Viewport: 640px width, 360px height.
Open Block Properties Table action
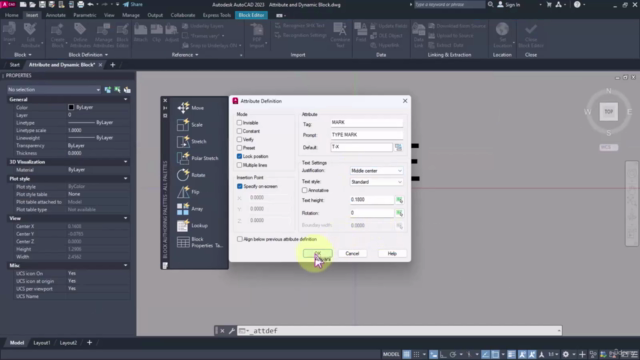point(200,242)
